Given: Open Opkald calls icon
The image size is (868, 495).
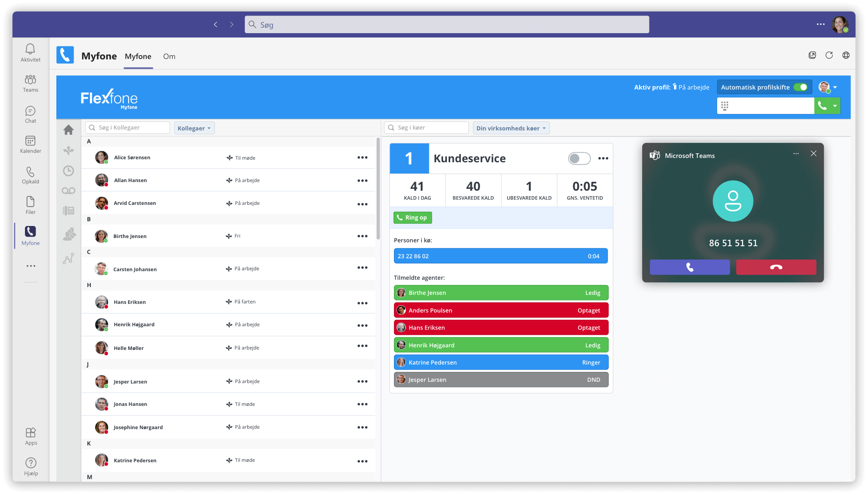Looking at the screenshot, I should (x=30, y=175).
